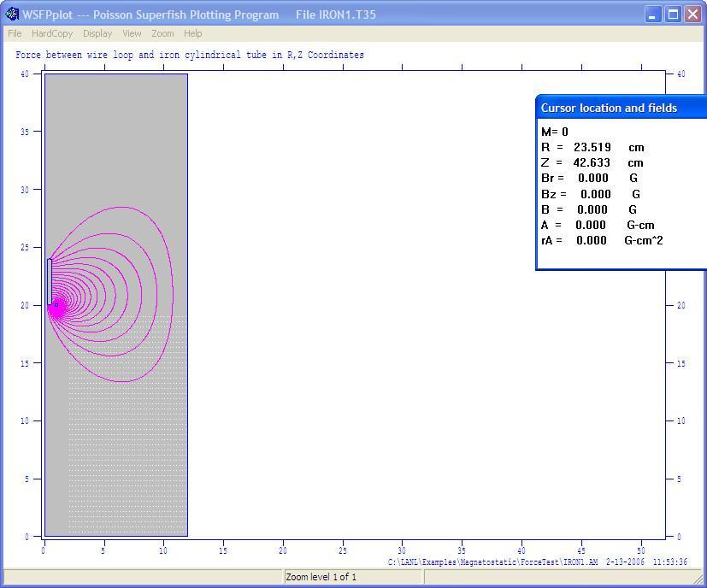This screenshot has height=588, width=707.
Task: Click the M= 0 readout
Action: [555, 132]
